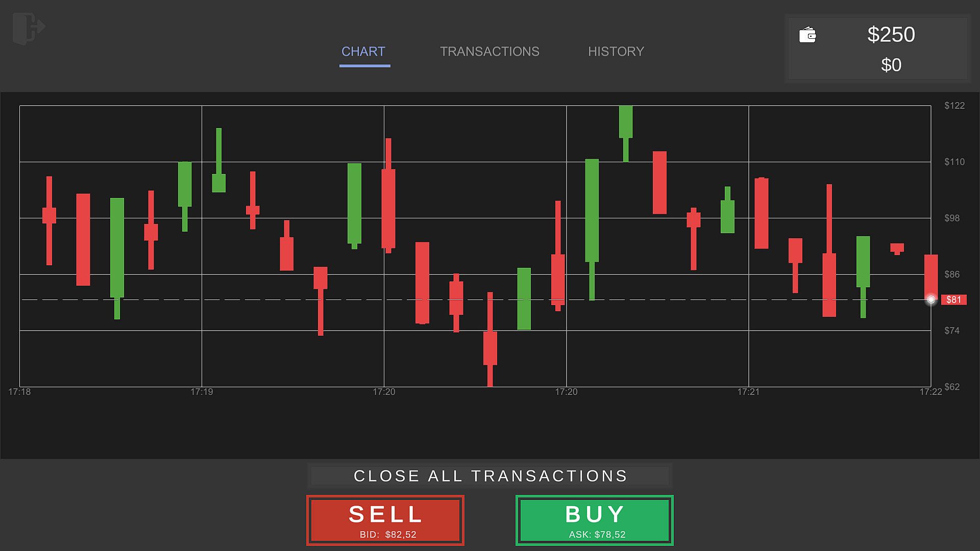
Task: Click the red $81 current price tag
Action: (953, 299)
